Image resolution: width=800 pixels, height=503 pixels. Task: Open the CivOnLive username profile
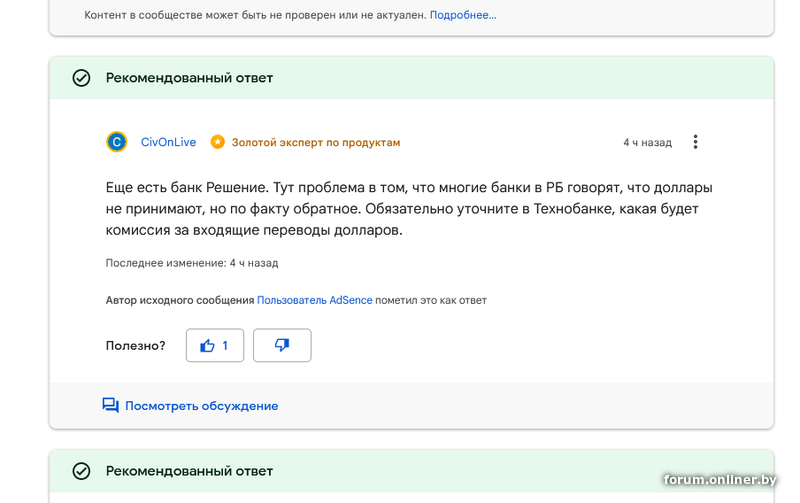(x=168, y=142)
